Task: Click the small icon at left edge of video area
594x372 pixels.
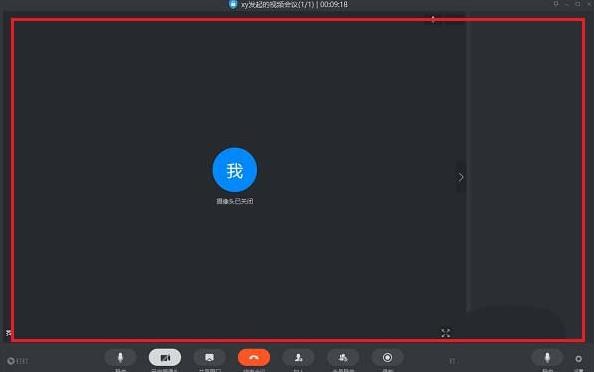Action: [9, 333]
